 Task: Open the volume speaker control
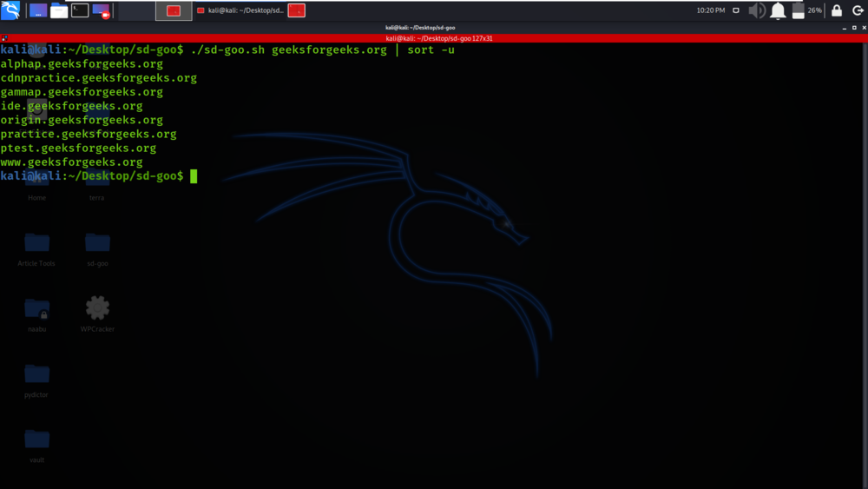(757, 10)
